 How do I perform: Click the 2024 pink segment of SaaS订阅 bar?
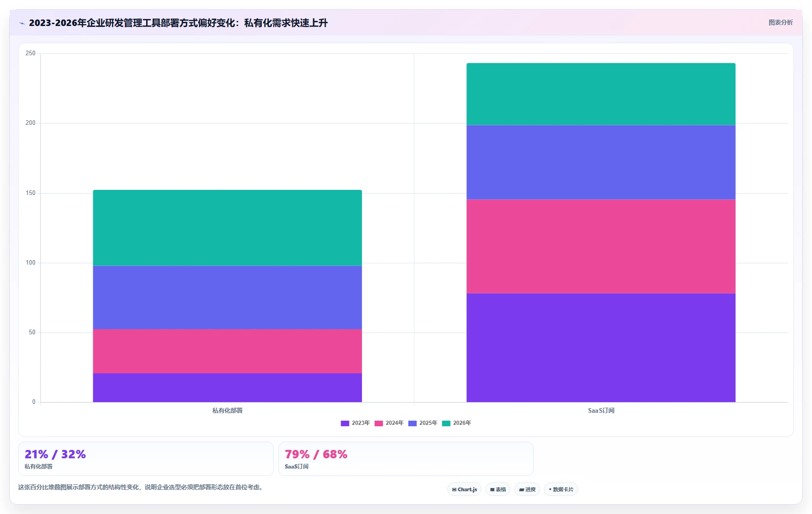coord(601,247)
